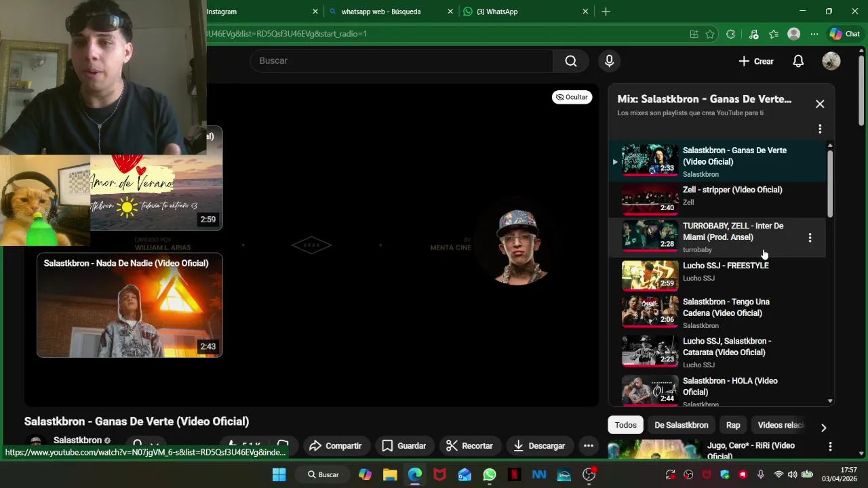Open split screen/apps icon in address bar
This screenshot has width=868, height=488.
(694, 34)
